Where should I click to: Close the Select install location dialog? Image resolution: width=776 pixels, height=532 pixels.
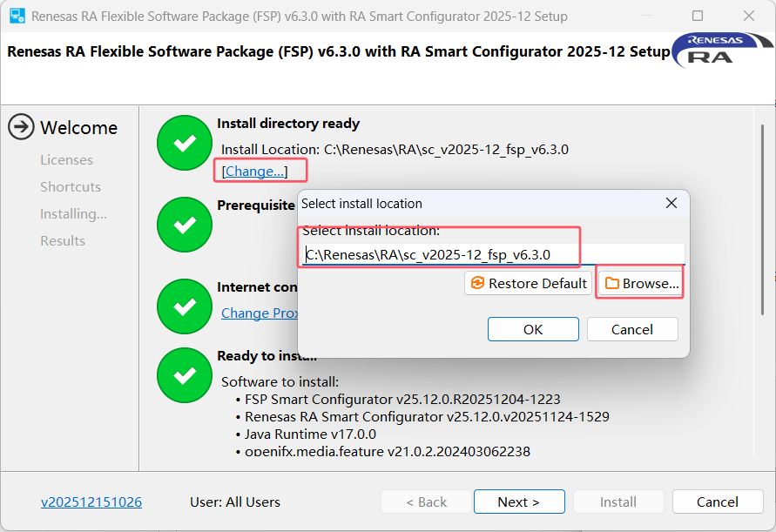click(x=671, y=203)
